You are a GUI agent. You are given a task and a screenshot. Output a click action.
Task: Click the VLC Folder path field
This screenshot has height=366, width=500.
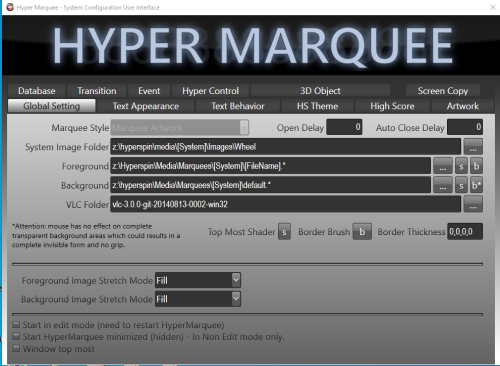click(286, 204)
